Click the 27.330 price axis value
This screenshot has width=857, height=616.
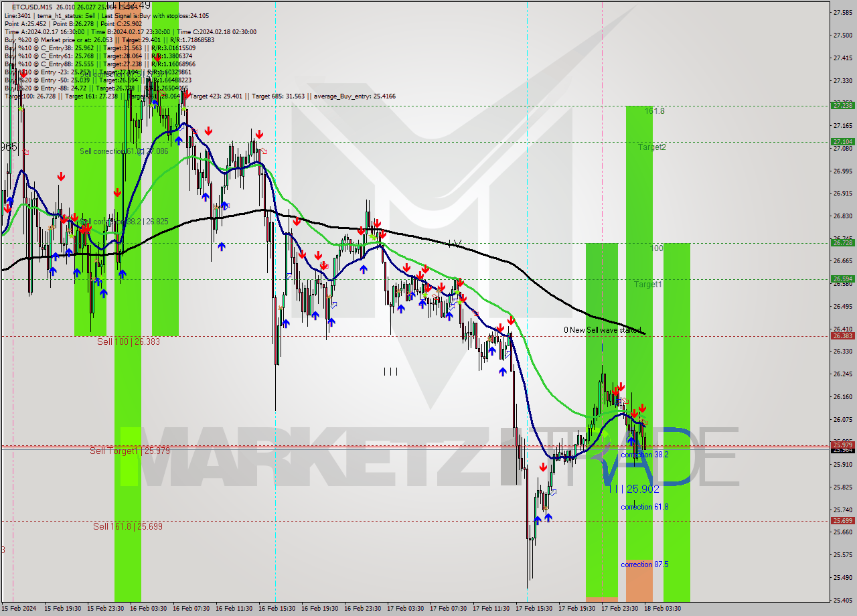click(842, 80)
